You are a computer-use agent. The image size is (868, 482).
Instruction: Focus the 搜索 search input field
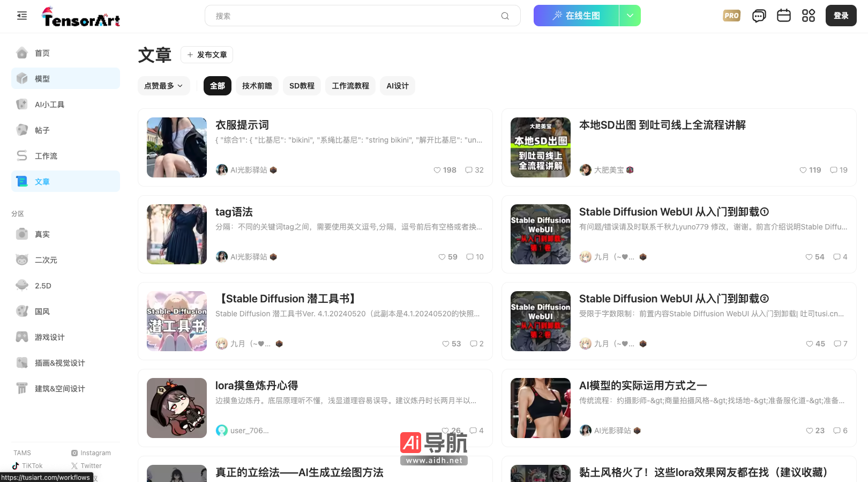[x=354, y=16]
